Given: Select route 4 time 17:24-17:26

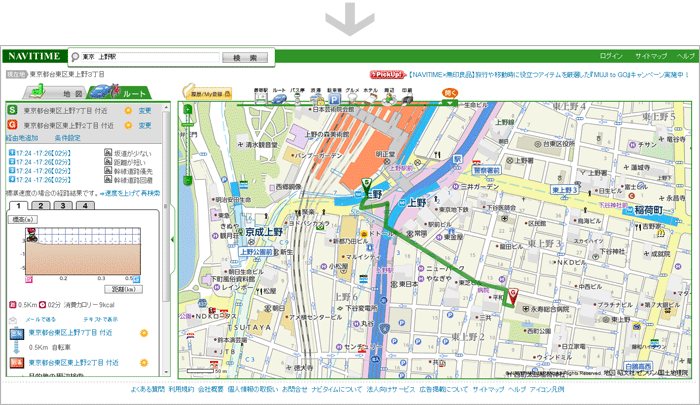Looking at the screenshot, I should [40, 180].
